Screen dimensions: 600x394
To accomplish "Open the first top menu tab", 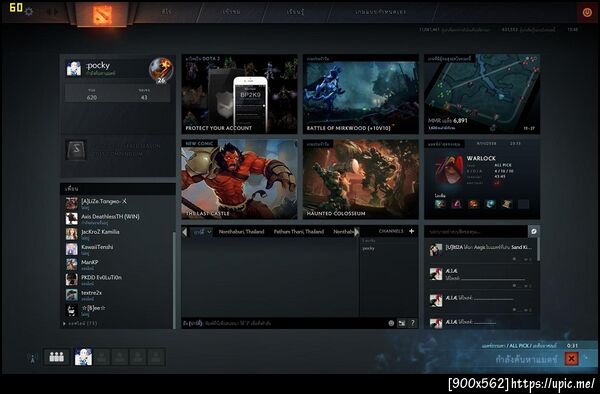I will (x=166, y=11).
